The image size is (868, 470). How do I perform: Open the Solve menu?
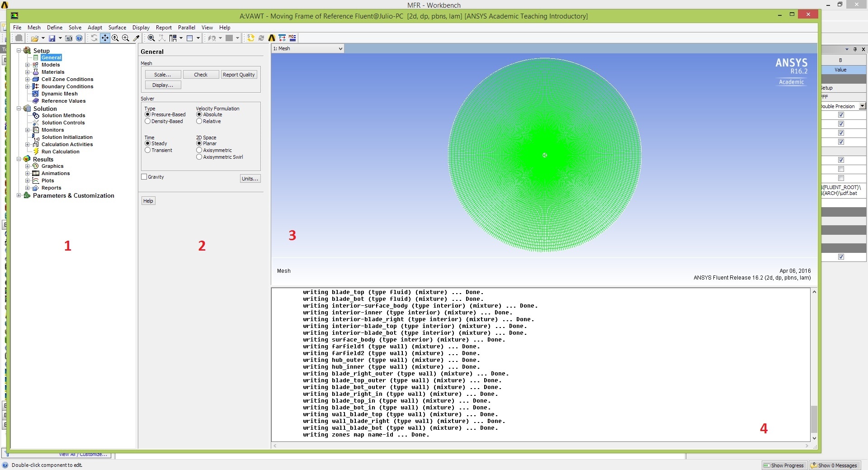(75, 28)
